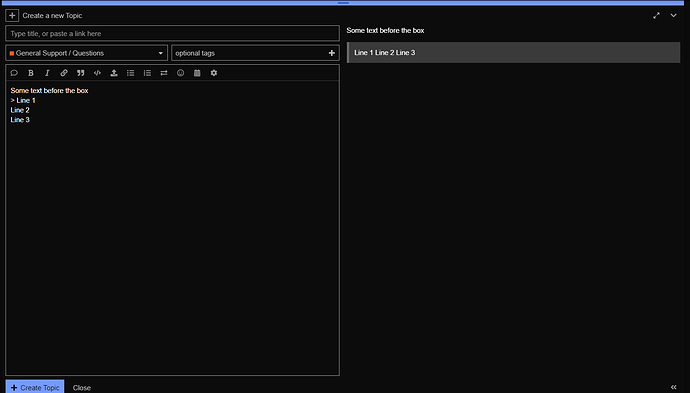Screen dimensions: 690x393
Task: Click on 'Line 2' in the editor
Action: click(x=20, y=110)
